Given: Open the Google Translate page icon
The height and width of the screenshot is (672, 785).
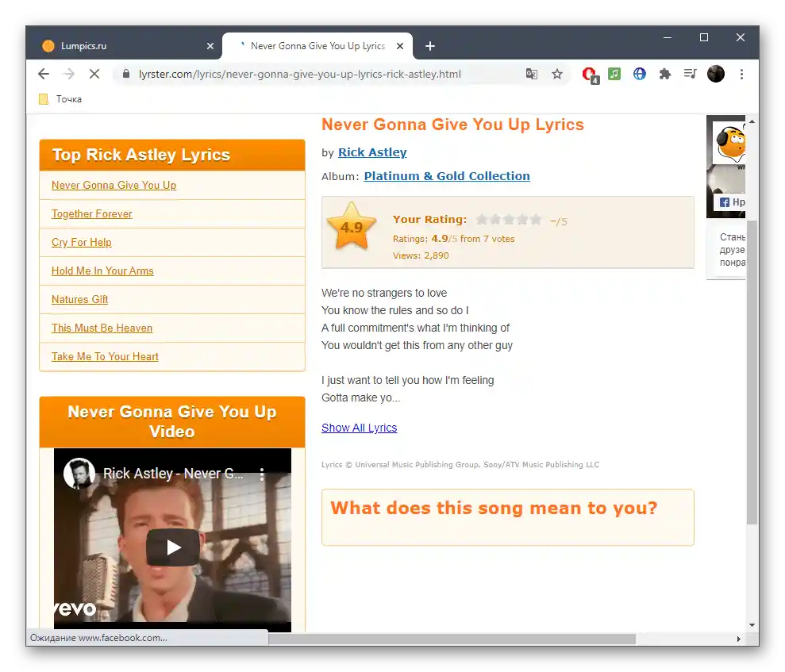Looking at the screenshot, I should pos(532,74).
